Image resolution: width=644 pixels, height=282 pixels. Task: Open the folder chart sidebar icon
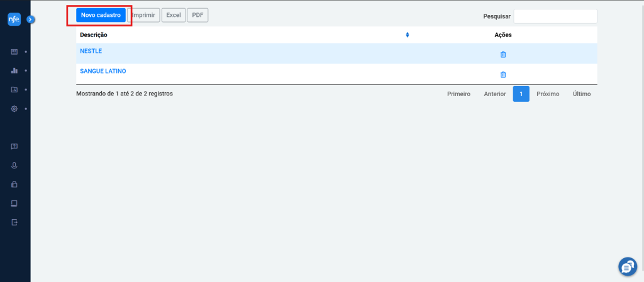[x=14, y=89]
